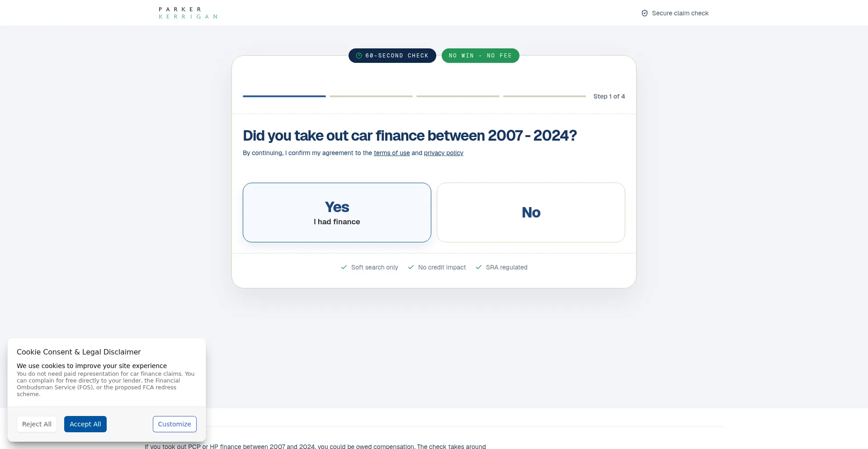Click the clock icon in 60-second check badge
This screenshot has width=868, height=449.
click(x=359, y=56)
